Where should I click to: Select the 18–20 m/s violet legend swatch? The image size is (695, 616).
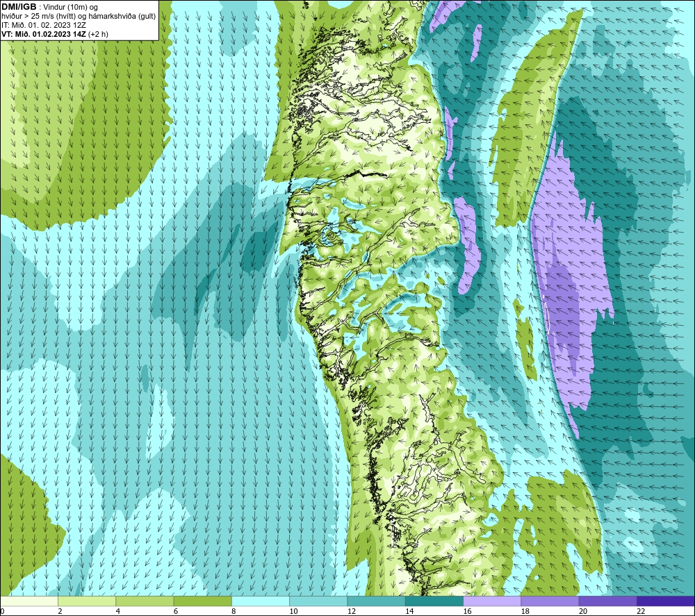(x=550, y=601)
